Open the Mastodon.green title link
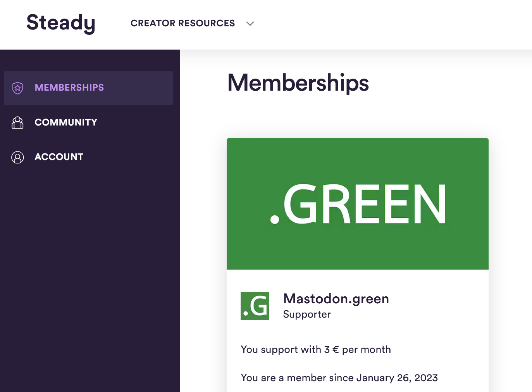Image resolution: width=532 pixels, height=392 pixels. [336, 299]
